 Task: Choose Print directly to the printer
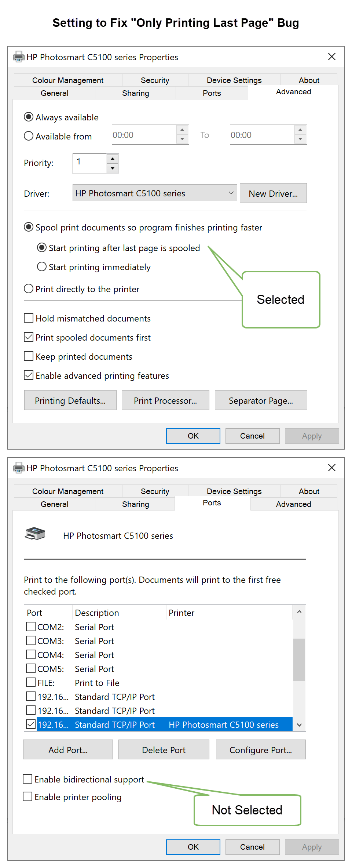pyautogui.click(x=29, y=289)
